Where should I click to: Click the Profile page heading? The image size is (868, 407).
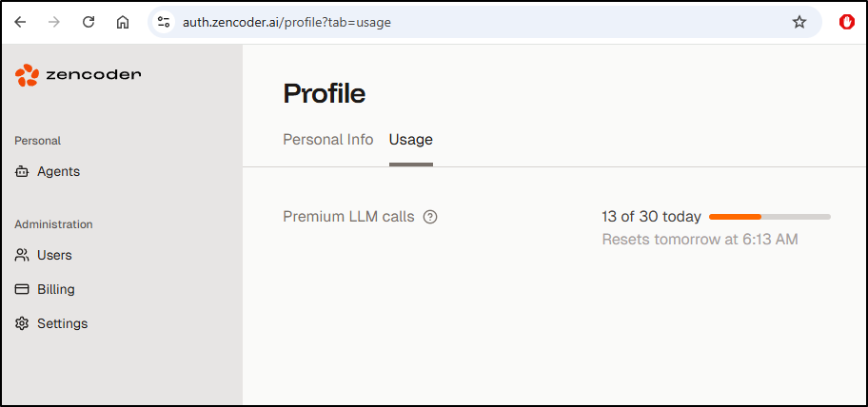(x=324, y=93)
